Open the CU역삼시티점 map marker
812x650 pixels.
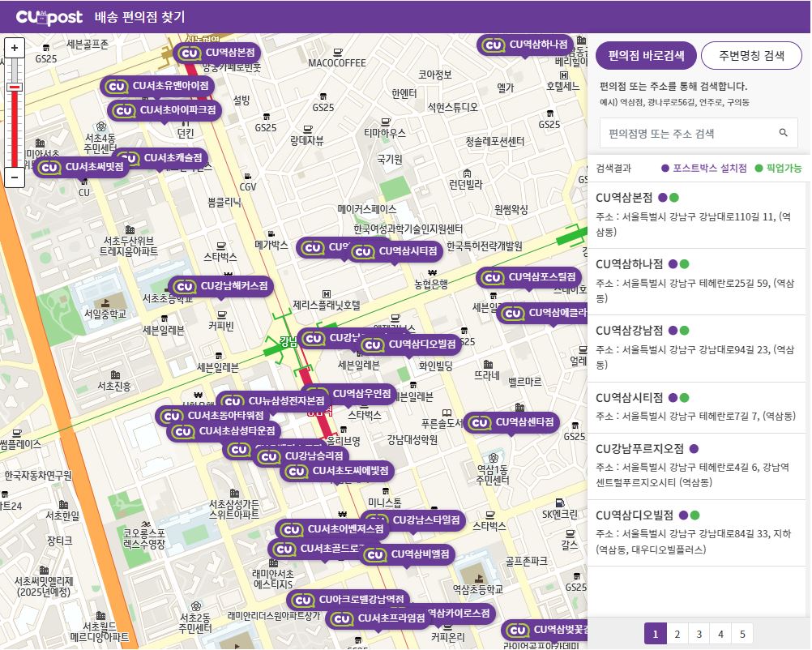click(x=395, y=251)
